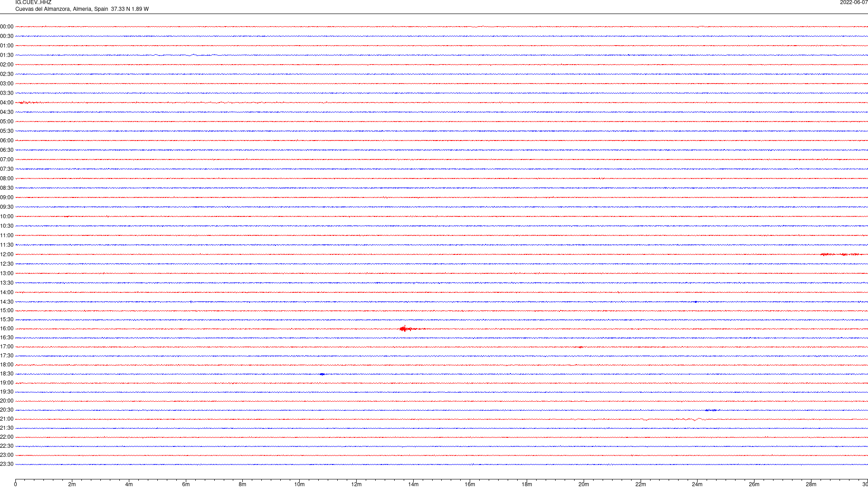This screenshot has height=488, width=868.
Task: Click the 16m tick label on time axis
Action: coord(470,484)
